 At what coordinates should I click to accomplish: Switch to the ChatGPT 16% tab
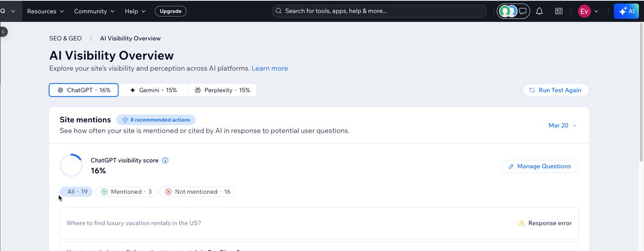pos(84,90)
